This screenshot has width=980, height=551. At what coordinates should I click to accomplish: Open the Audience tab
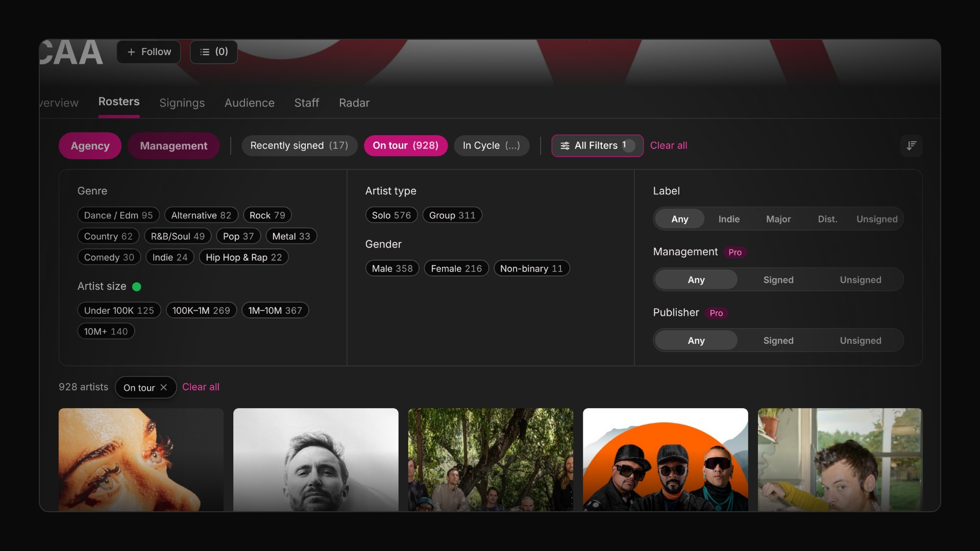pos(250,103)
